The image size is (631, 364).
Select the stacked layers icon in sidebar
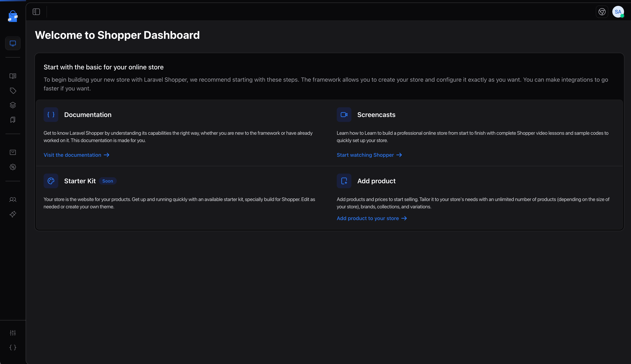[x=12, y=105]
